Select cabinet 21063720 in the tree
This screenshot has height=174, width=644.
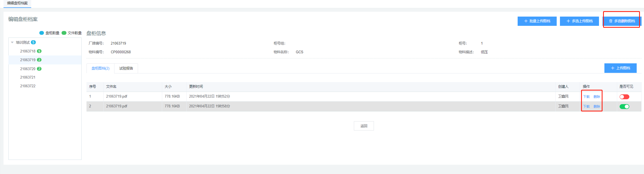pyautogui.click(x=28, y=69)
